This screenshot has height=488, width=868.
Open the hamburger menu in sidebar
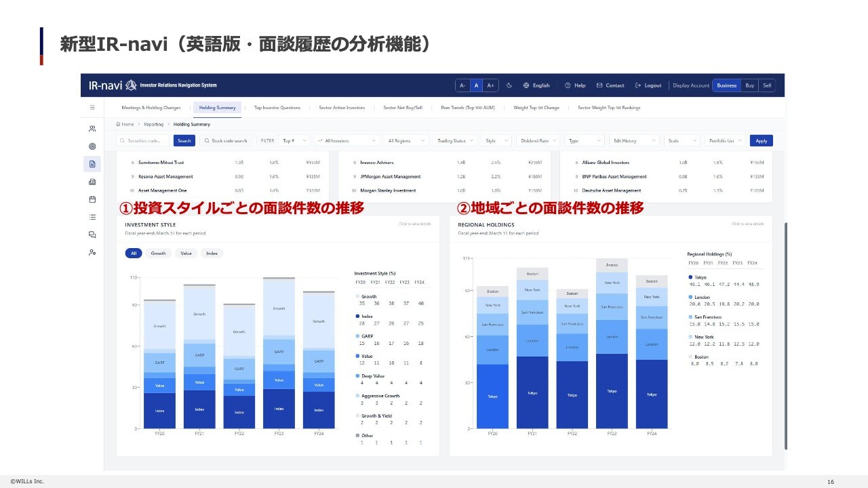click(92, 107)
